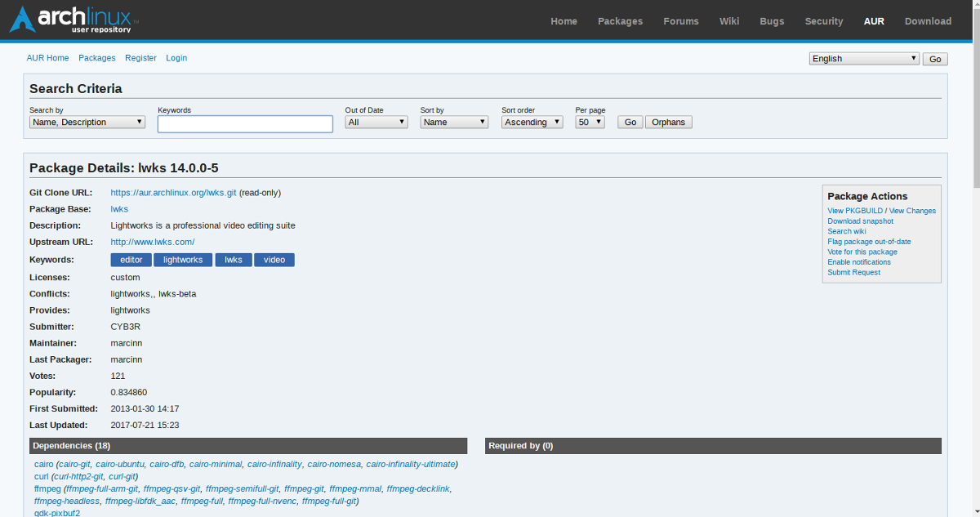Open ffmpeg-full-nvenc link
The width and height of the screenshot is (980, 517).
[x=262, y=501]
